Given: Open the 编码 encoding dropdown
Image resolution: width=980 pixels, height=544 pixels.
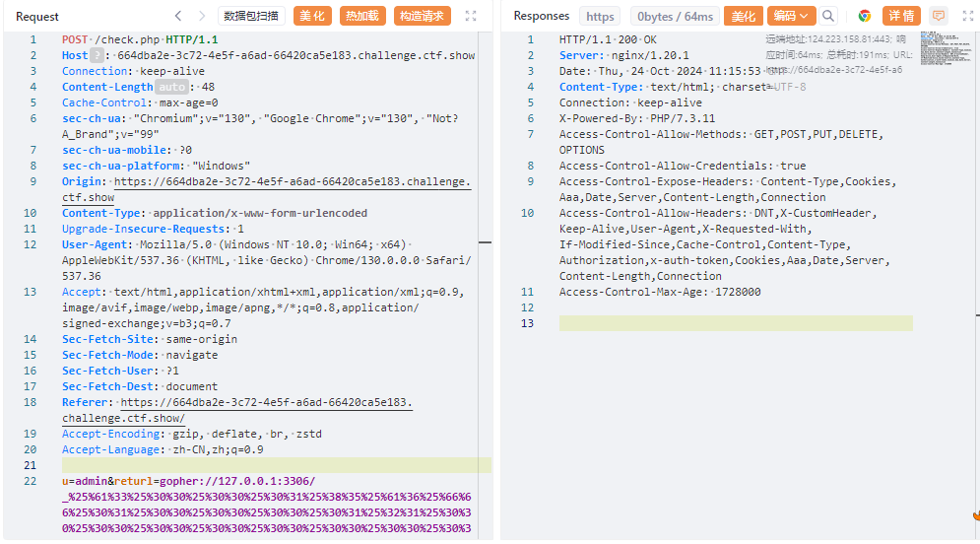Looking at the screenshot, I should [x=791, y=16].
